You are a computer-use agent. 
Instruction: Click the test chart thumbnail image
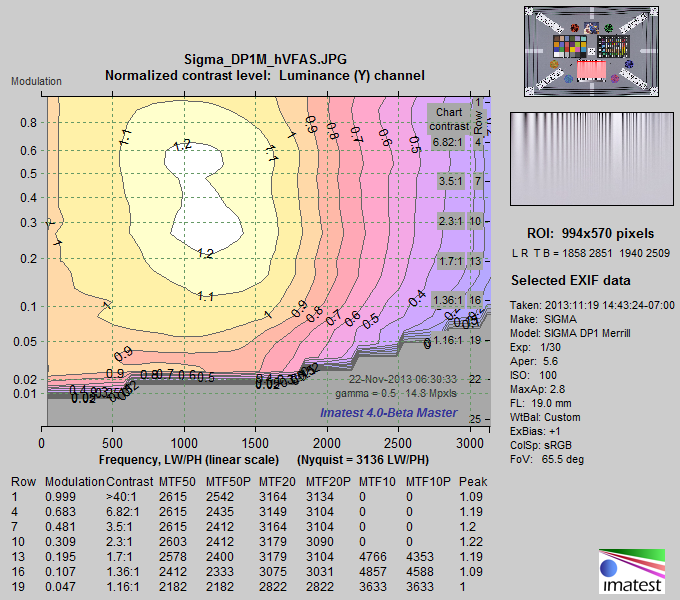[x=591, y=51]
